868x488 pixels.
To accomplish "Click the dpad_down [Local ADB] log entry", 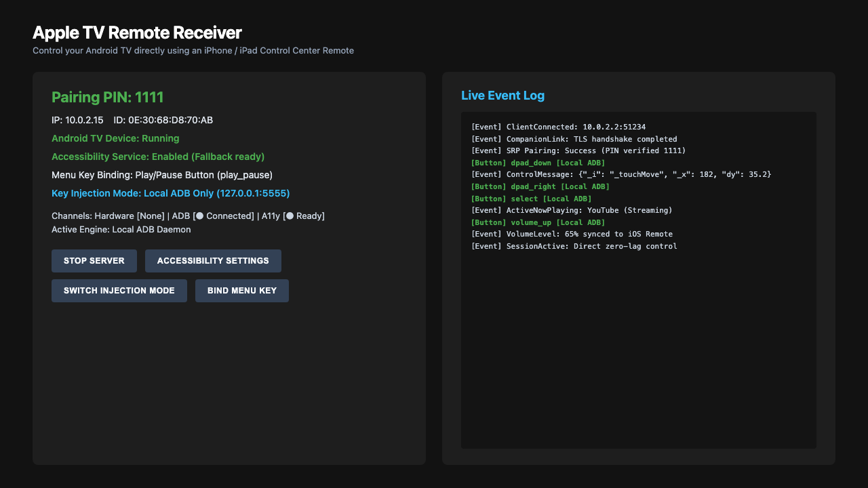I will [538, 163].
